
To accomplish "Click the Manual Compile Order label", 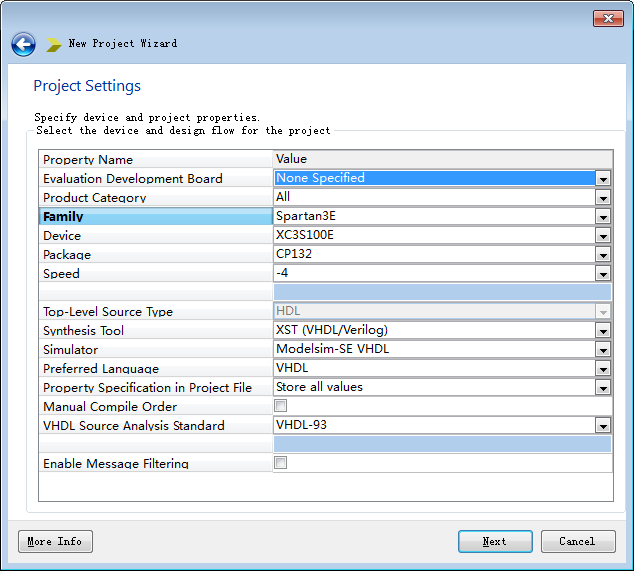I will (x=110, y=407).
